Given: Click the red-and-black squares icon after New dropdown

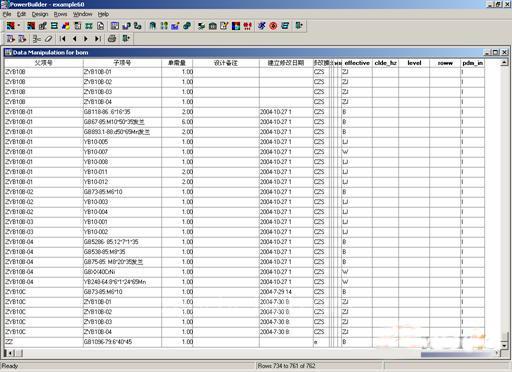Looking at the screenshot, I should (x=31, y=26).
